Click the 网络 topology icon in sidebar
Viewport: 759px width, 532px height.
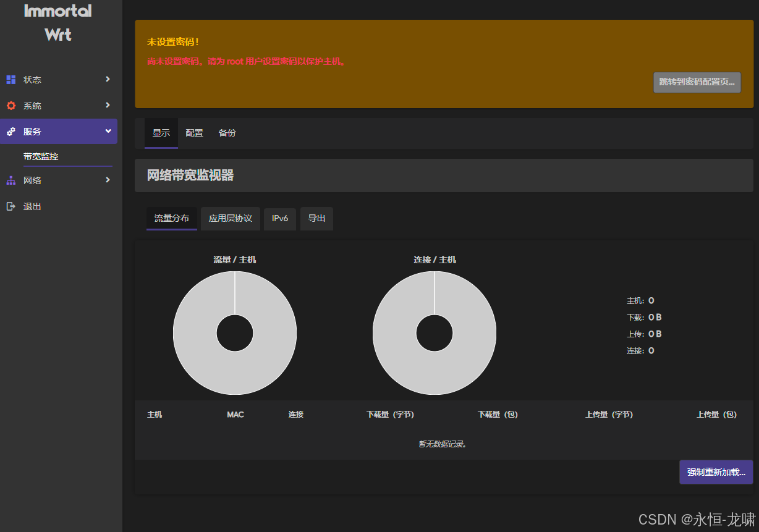click(11, 180)
